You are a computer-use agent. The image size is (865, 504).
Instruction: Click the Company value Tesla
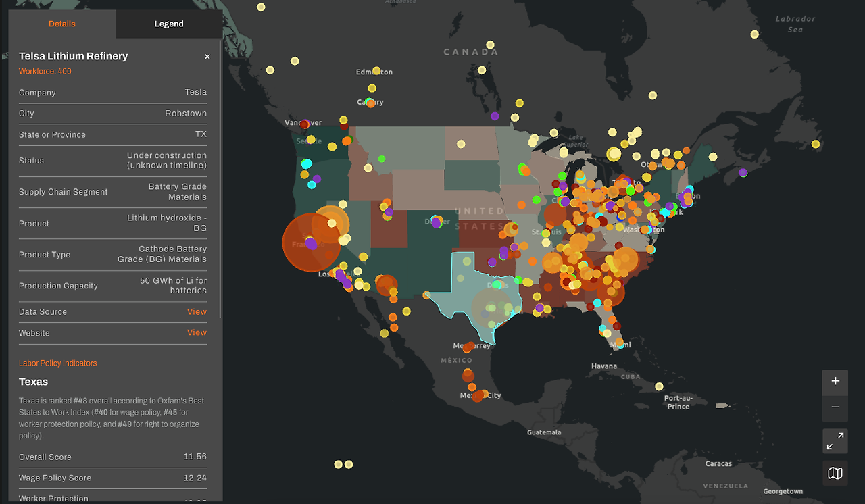point(196,92)
